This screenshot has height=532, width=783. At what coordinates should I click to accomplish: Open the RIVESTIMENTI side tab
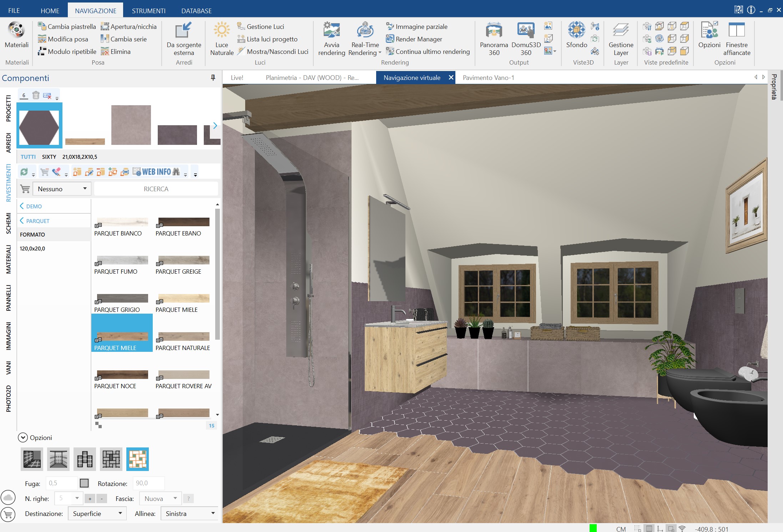tap(8, 183)
